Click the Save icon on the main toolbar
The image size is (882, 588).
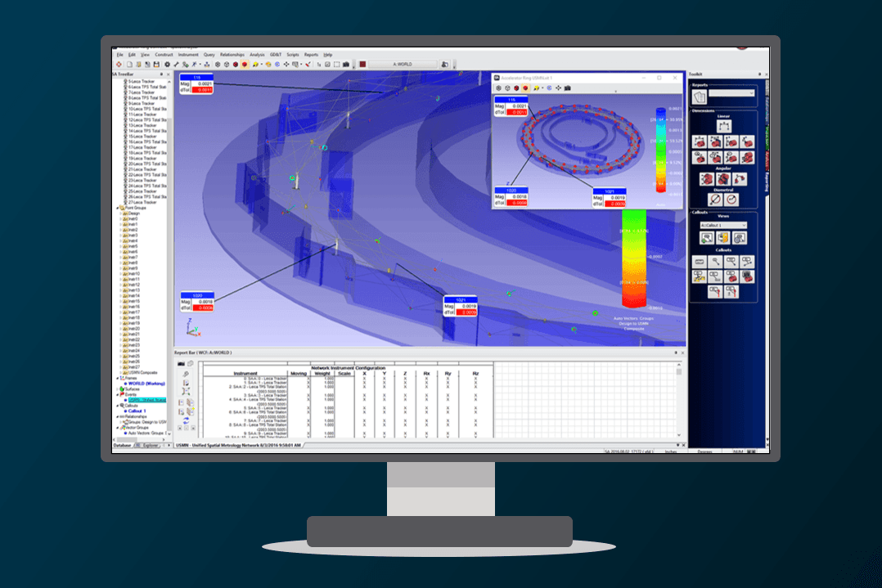(157, 64)
